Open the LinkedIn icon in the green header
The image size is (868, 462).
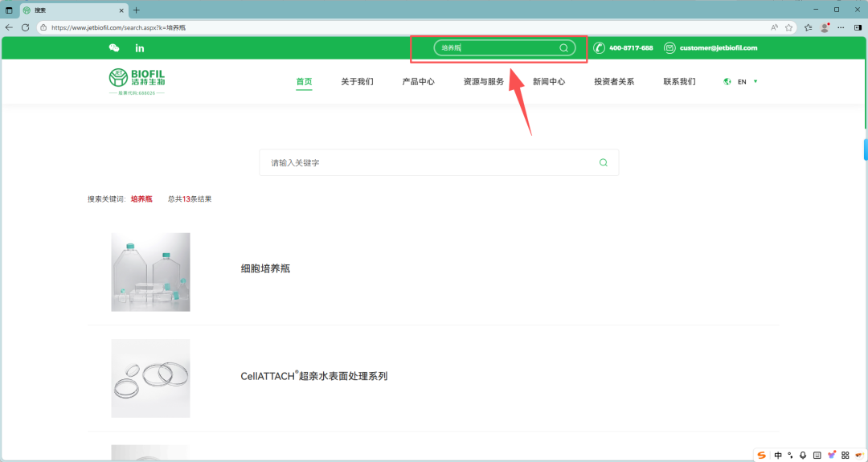[x=140, y=48]
